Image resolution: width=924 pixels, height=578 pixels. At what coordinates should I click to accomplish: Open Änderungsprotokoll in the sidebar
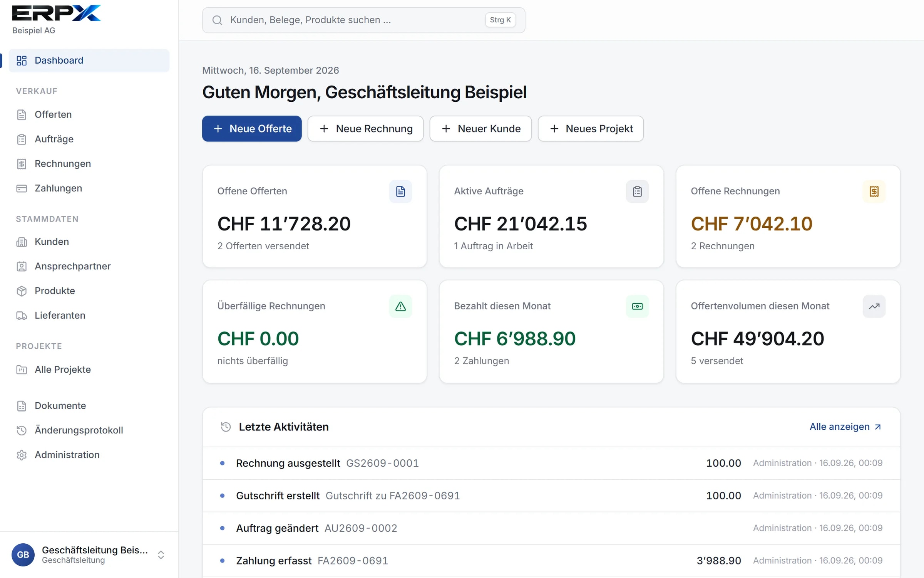(x=89, y=430)
